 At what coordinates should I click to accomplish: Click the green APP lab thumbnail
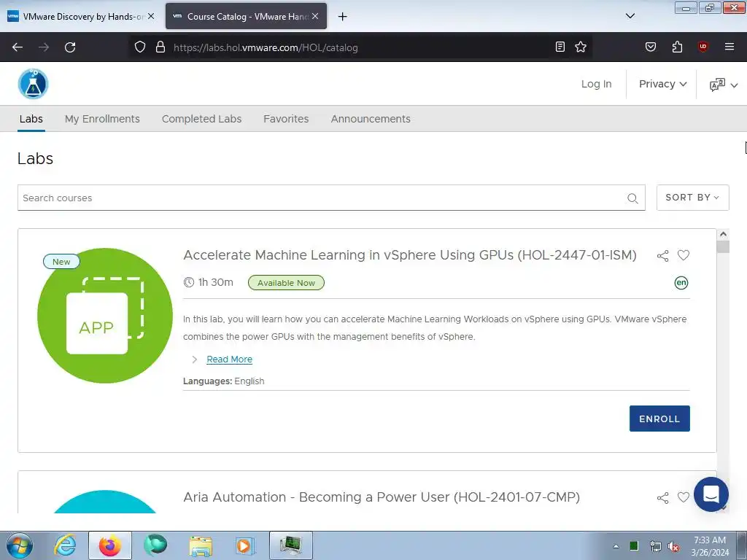[x=105, y=315]
